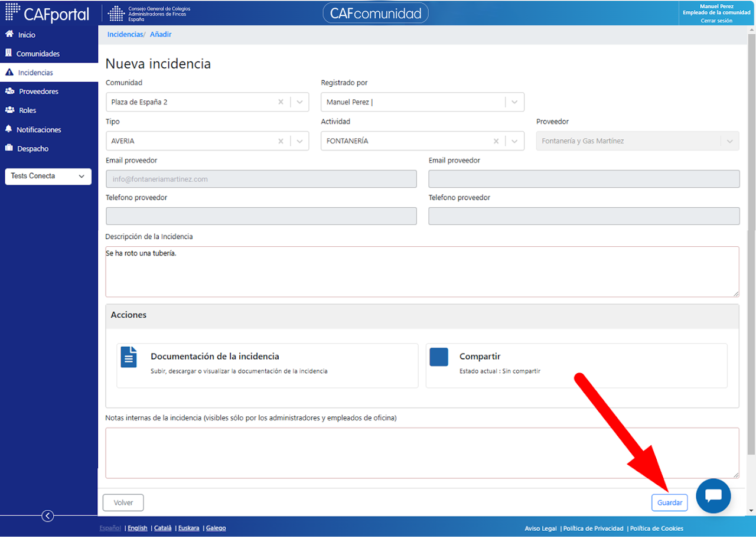Expand the Registrado por dropdown
The width and height of the screenshot is (756, 542).
pyautogui.click(x=514, y=102)
